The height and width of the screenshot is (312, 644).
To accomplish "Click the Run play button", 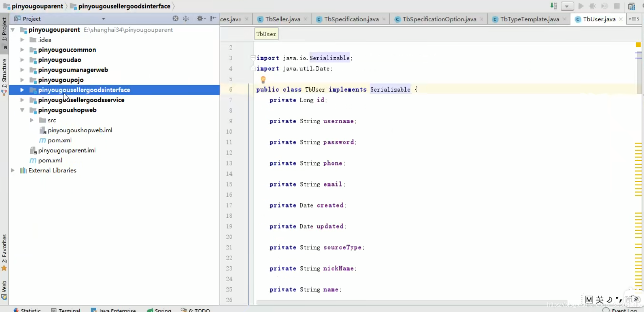I will (581, 6).
